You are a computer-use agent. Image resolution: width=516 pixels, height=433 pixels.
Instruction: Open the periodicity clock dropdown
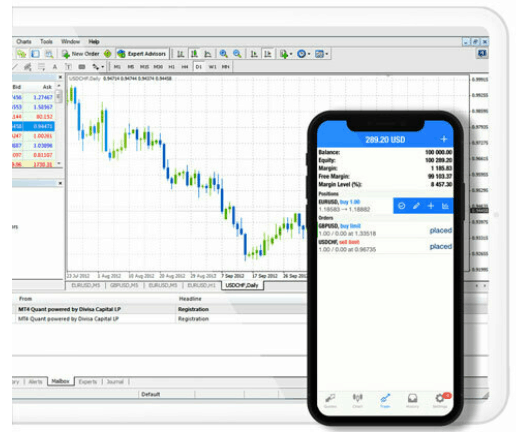coord(303,54)
